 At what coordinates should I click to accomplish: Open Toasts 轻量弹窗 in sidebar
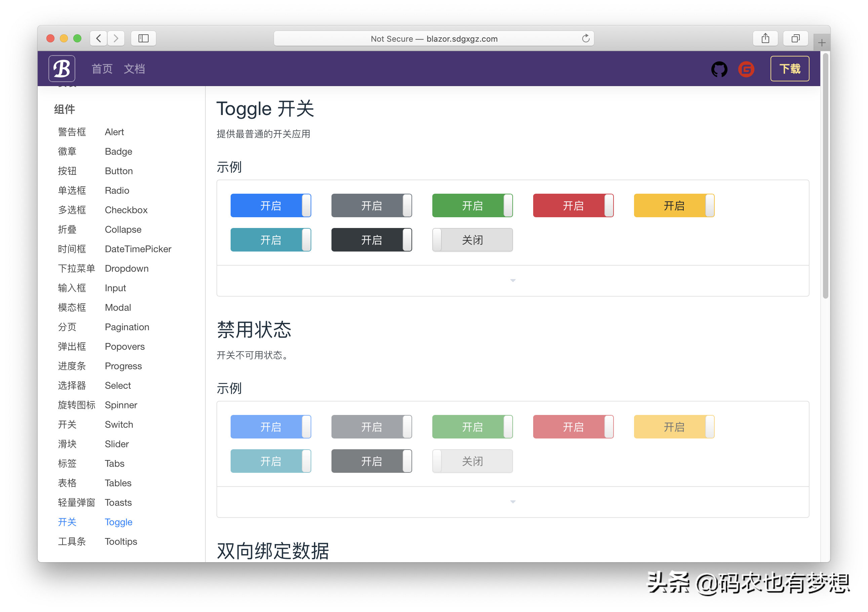tap(95, 502)
